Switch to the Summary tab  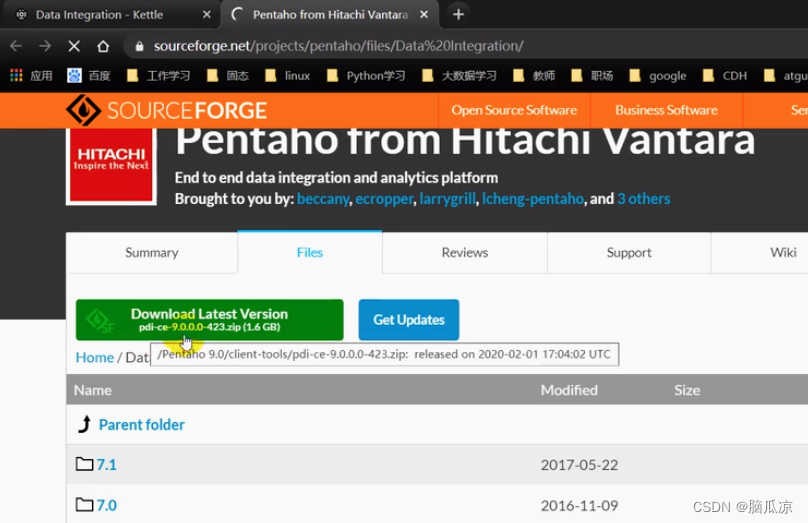[152, 252]
